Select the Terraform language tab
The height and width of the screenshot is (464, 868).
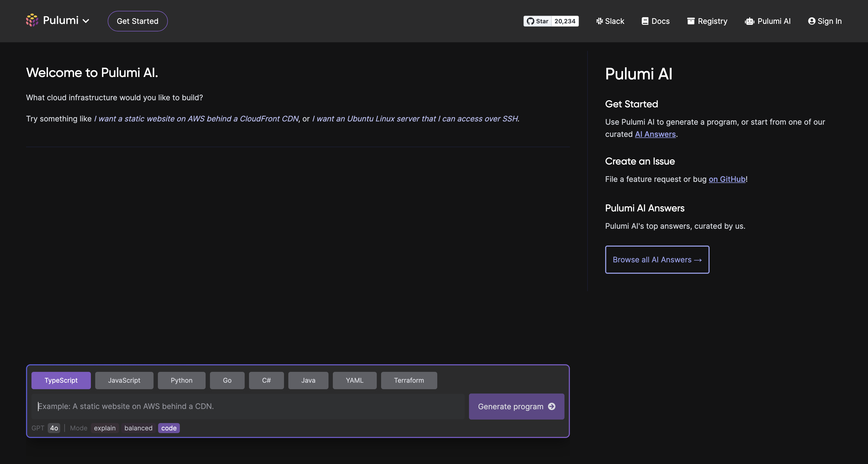[x=409, y=380]
